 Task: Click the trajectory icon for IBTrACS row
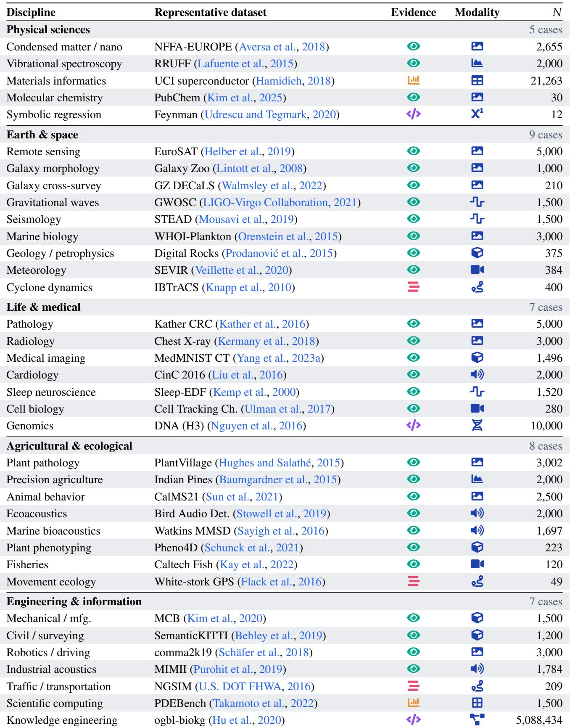[x=477, y=287]
